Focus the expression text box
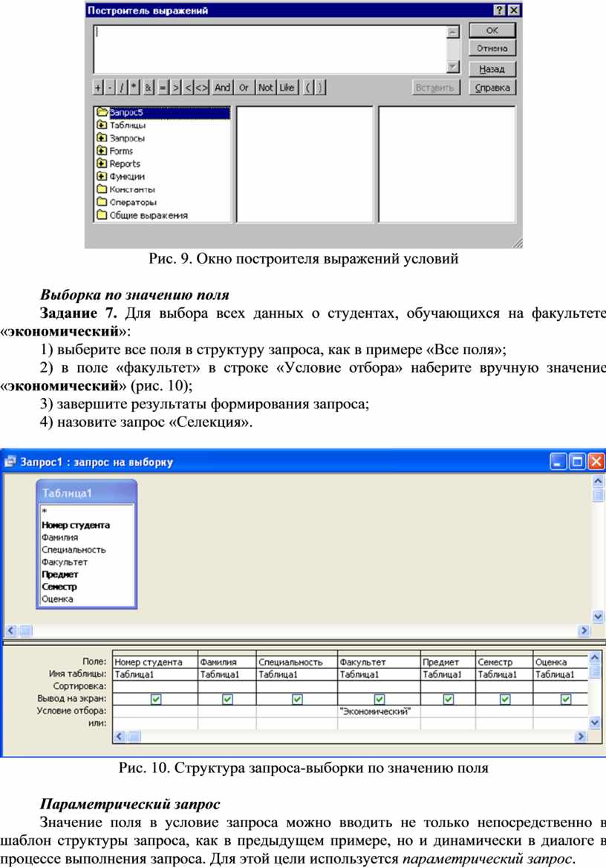The image size is (606, 868). (x=271, y=49)
